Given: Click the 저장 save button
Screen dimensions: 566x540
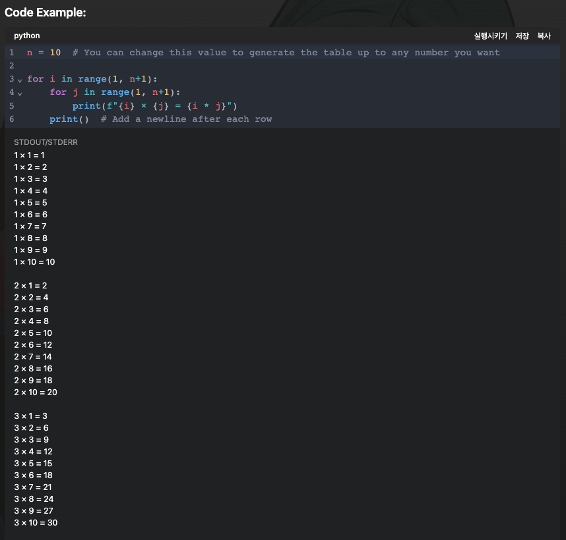Looking at the screenshot, I should click(x=522, y=36).
